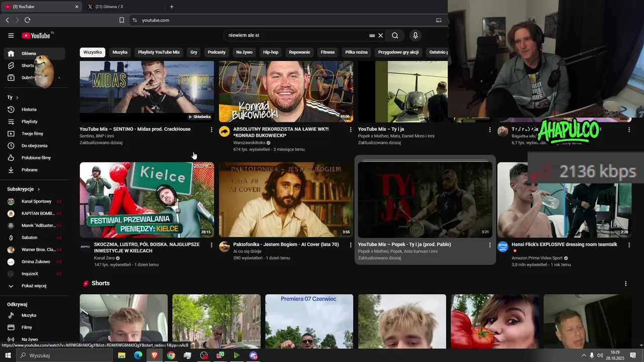Expand Pokaż więcej subscriptions
The width and height of the screenshot is (644, 362).
pyautogui.click(x=35, y=286)
